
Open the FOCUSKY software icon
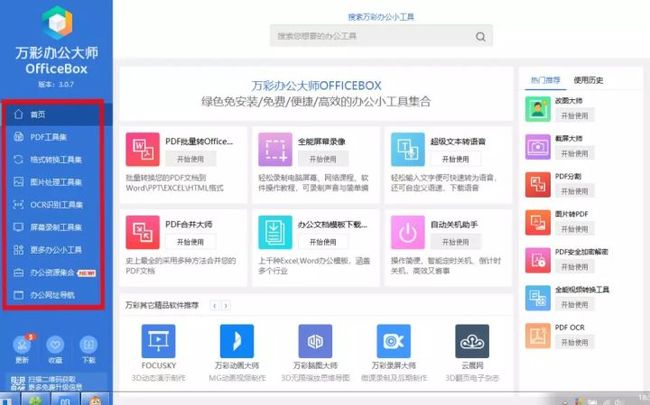(x=158, y=341)
